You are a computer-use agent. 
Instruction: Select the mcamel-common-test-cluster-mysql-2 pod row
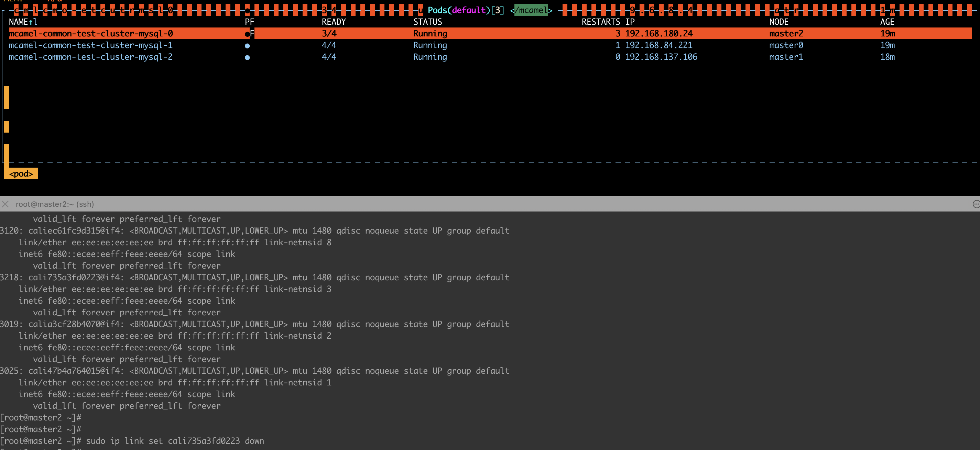(x=90, y=57)
